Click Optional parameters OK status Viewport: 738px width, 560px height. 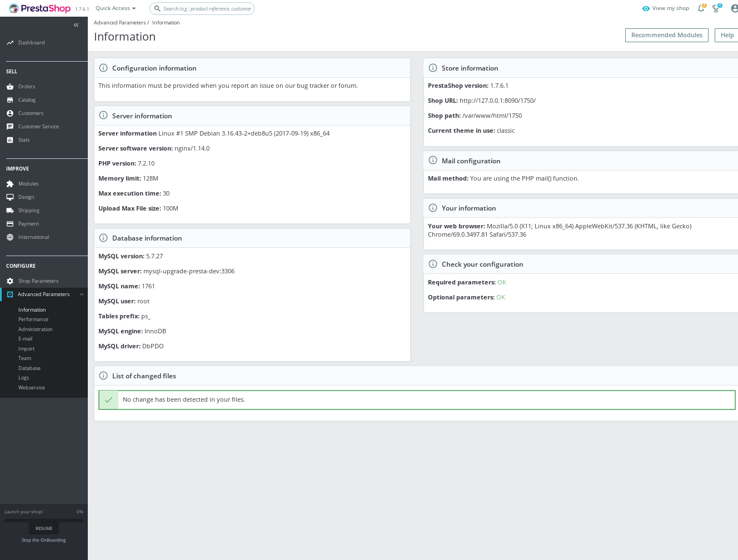click(x=501, y=297)
